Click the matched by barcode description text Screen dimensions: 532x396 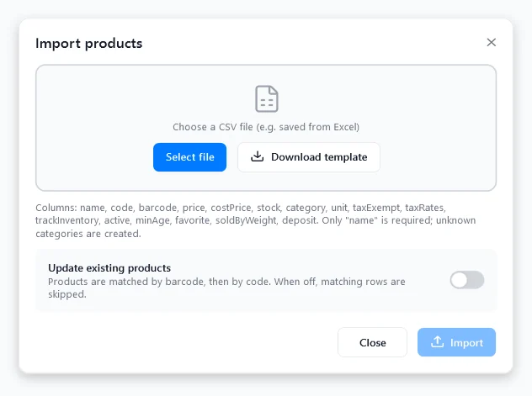point(226,288)
